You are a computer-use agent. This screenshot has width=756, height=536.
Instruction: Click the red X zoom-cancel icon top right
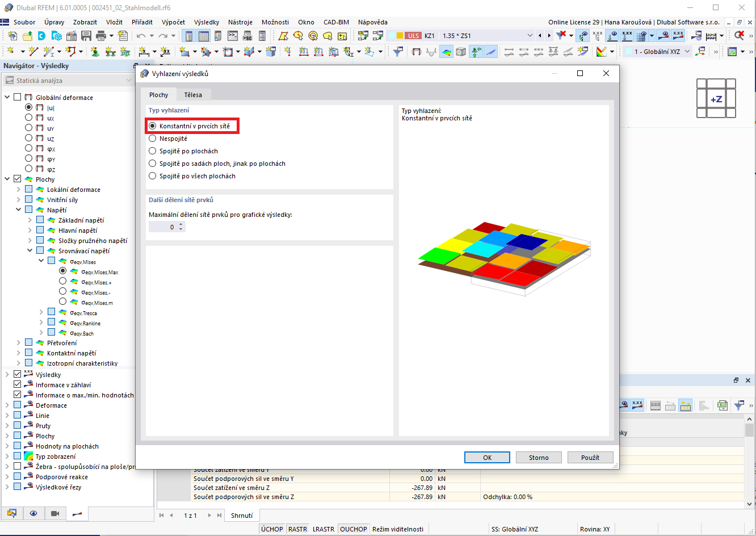point(739,35)
